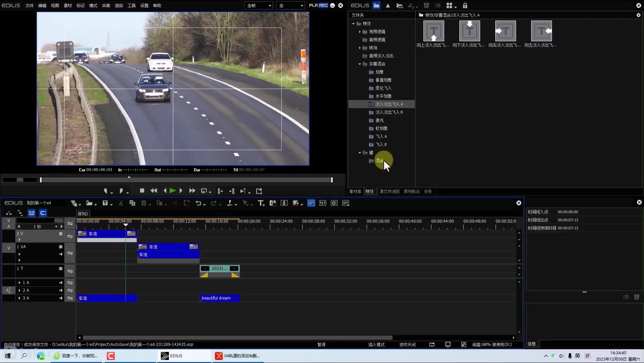644x363 pixels.
Task: Click the taskbar search icon
Action: tap(24, 356)
